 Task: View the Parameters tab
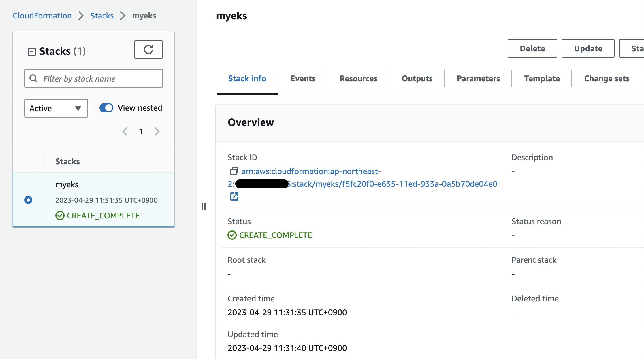[x=478, y=78]
